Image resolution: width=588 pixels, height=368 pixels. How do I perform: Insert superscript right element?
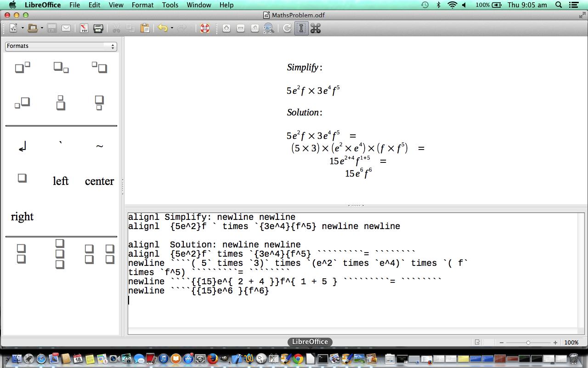[x=23, y=68]
